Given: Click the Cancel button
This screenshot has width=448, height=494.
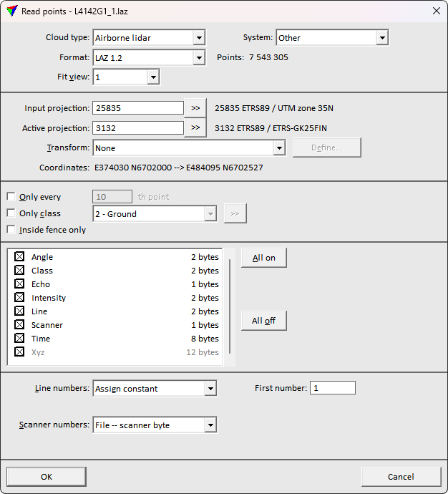Looking at the screenshot, I should [x=401, y=477].
